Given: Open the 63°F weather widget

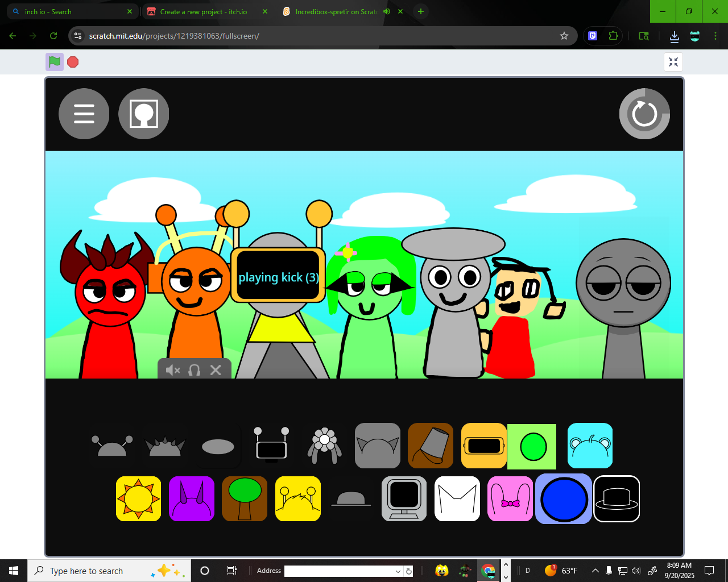Looking at the screenshot, I should click(561, 571).
